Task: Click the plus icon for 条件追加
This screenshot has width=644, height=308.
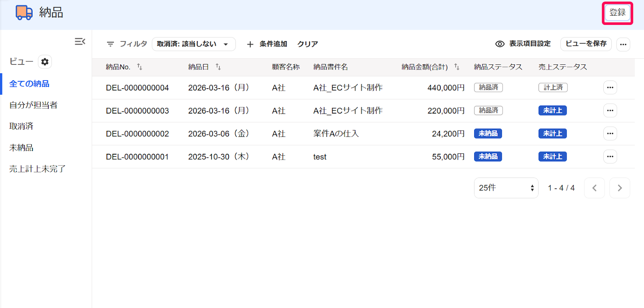Action: pos(250,44)
